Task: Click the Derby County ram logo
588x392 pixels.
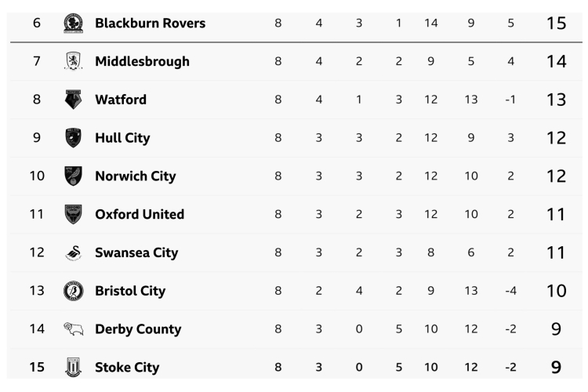Action: (x=73, y=329)
